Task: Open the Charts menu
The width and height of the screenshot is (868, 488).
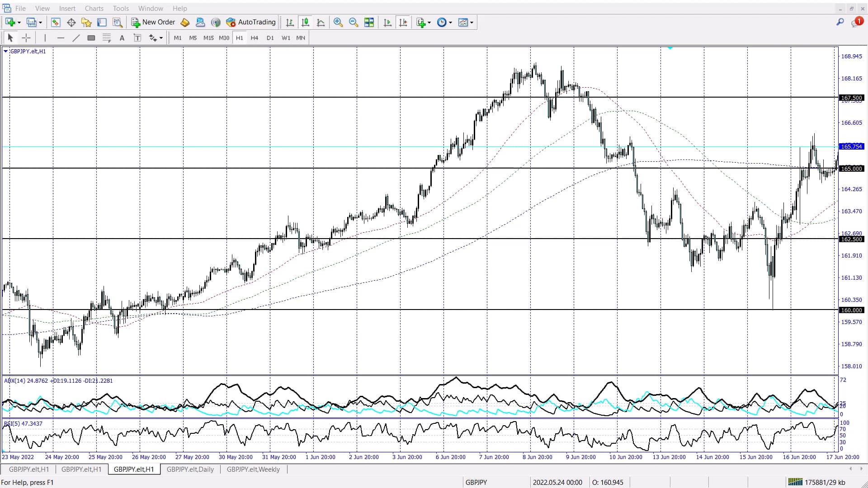Action: click(94, 8)
